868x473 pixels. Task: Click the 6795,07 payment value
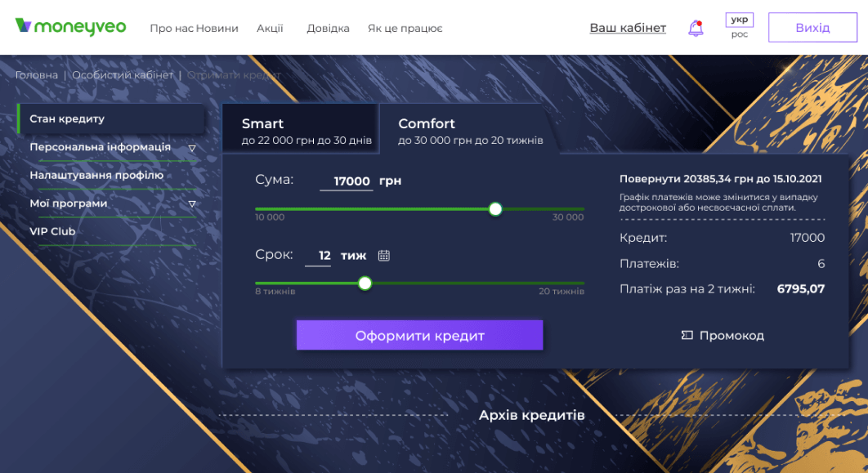[800, 288]
